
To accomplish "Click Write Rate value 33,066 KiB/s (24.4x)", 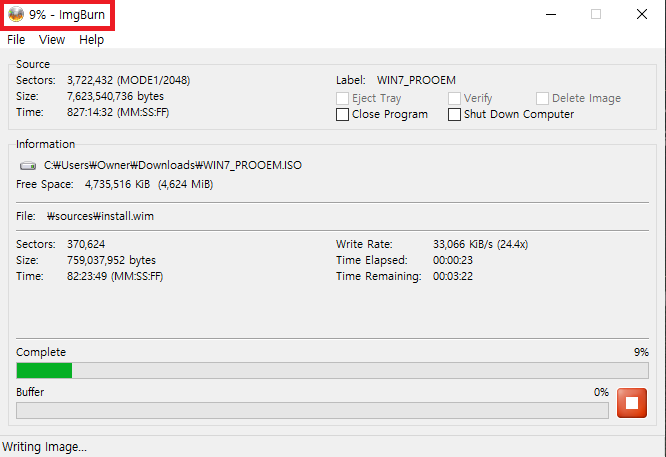I will (480, 244).
